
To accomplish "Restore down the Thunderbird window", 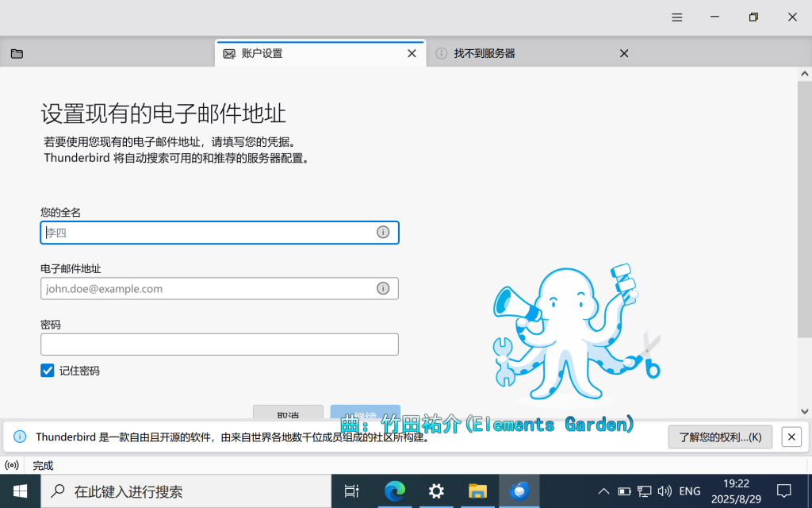I will (x=753, y=17).
